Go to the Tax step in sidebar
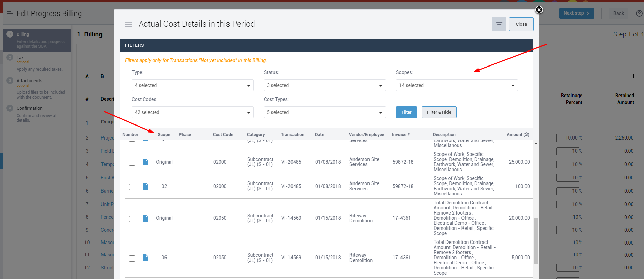 pos(20,58)
